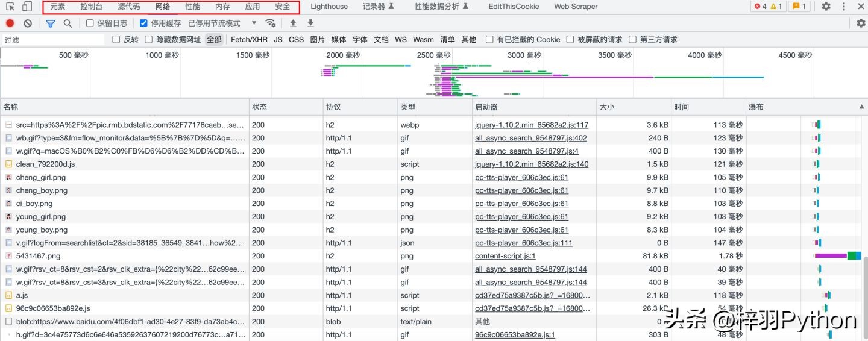Switch to the 元素 tab
This screenshot has height=341, width=868.
pyautogui.click(x=58, y=7)
